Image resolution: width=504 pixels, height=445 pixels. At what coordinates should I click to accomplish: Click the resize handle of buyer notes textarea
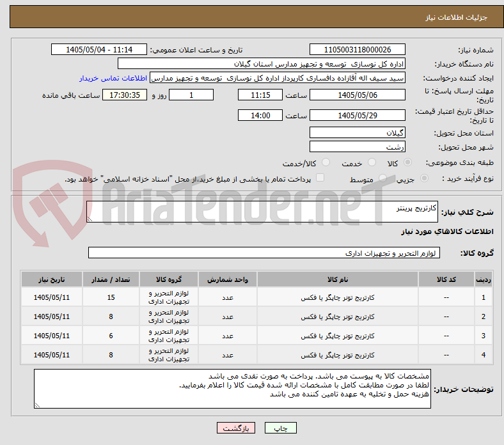(37, 405)
